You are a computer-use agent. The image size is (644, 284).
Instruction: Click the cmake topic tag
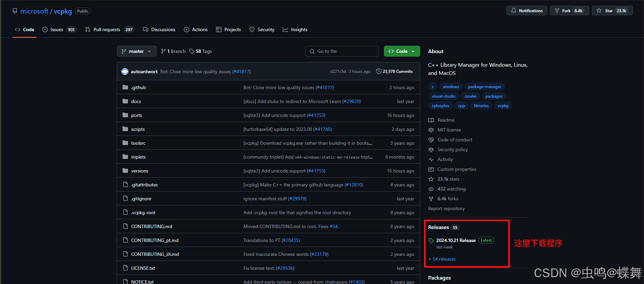point(470,96)
